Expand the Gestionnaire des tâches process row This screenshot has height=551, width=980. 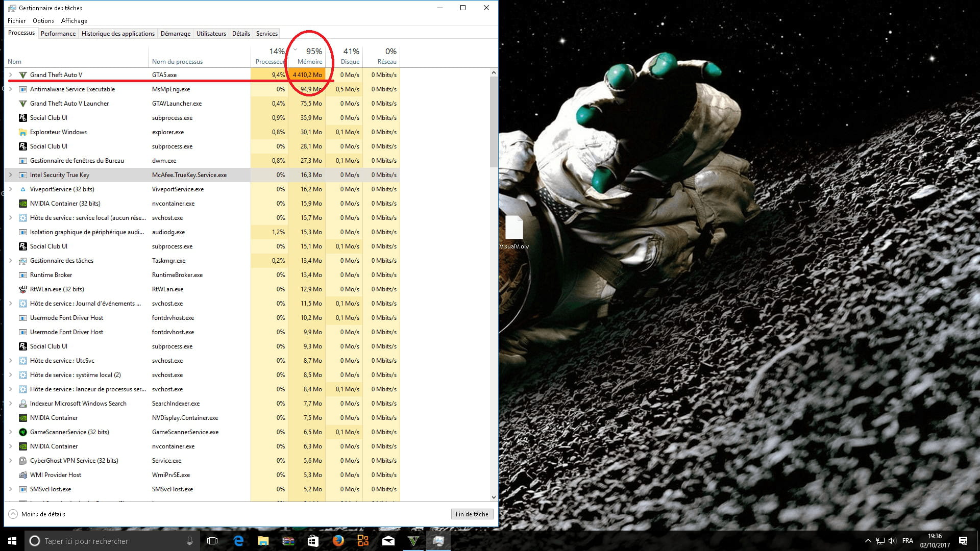click(x=10, y=261)
